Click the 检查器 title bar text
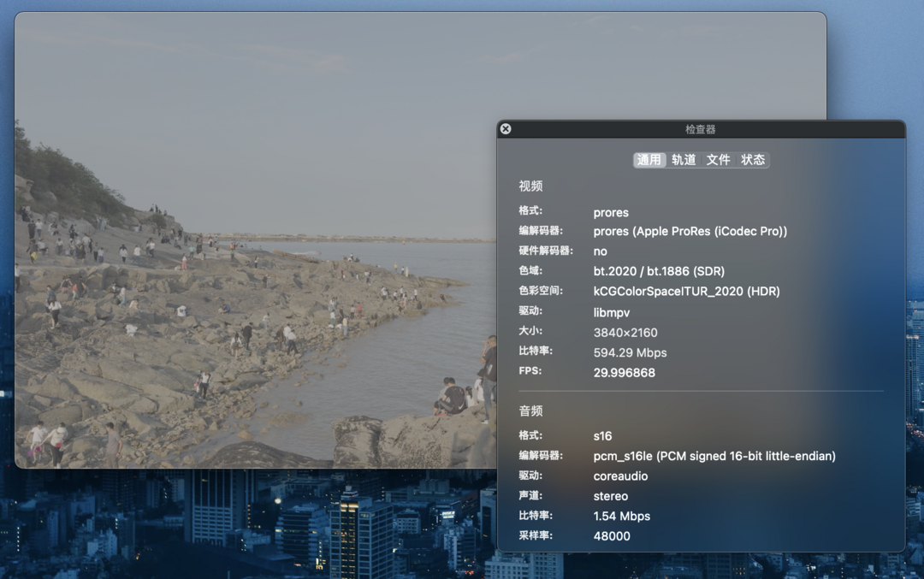 701,129
